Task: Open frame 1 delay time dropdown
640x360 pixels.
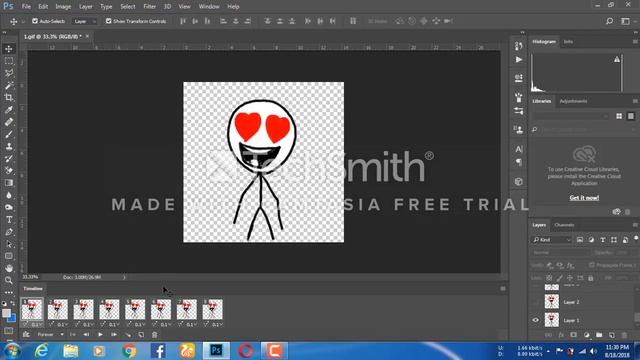Action: click(36, 324)
